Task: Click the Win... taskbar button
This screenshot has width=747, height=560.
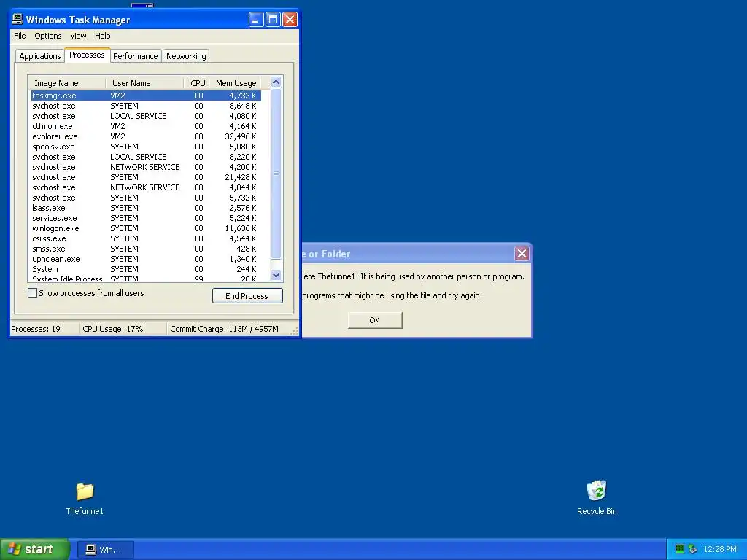Action: click(x=105, y=550)
